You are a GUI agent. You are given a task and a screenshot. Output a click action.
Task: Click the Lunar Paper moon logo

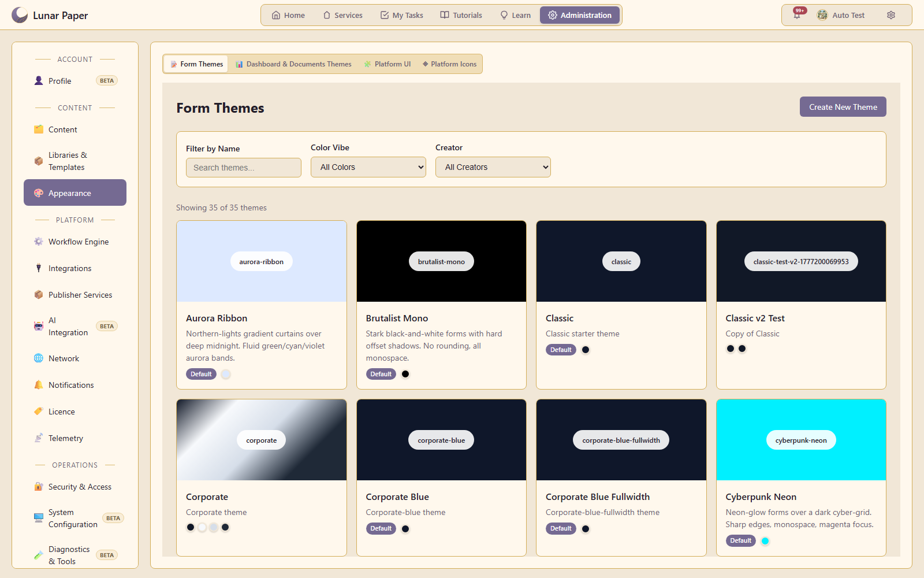[20, 15]
